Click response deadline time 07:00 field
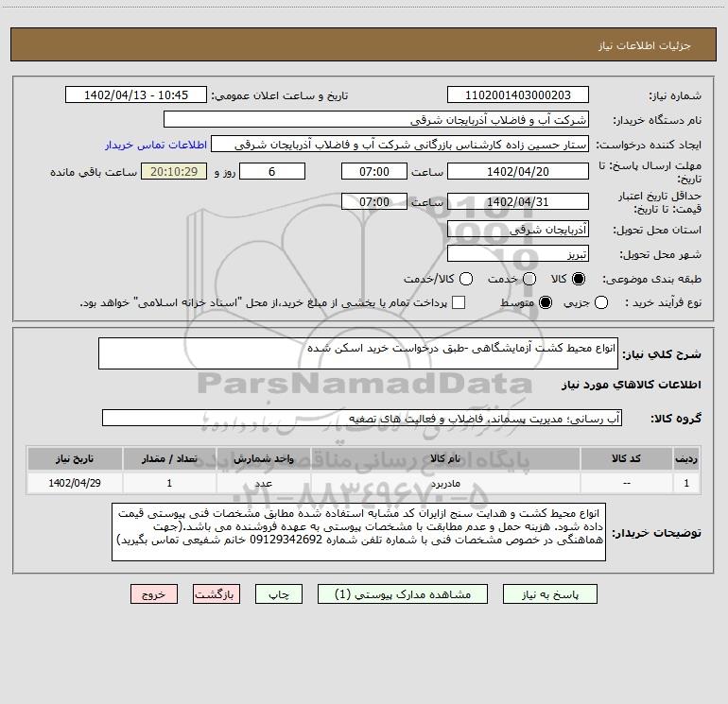 [374, 171]
